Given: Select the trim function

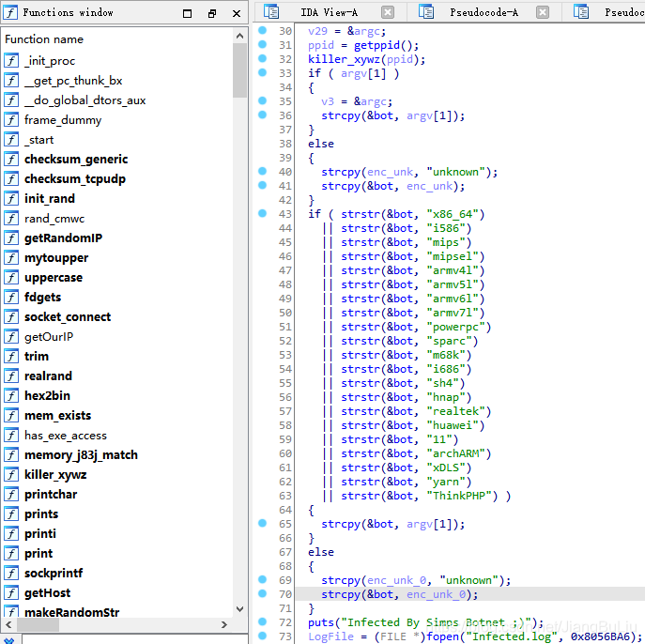Looking at the screenshot, I should point(37,356).
